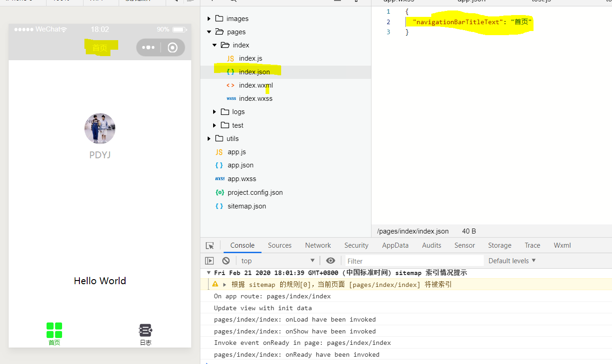Click the braces icon beside app.json
612x364 pixels.
coord(219,165)
